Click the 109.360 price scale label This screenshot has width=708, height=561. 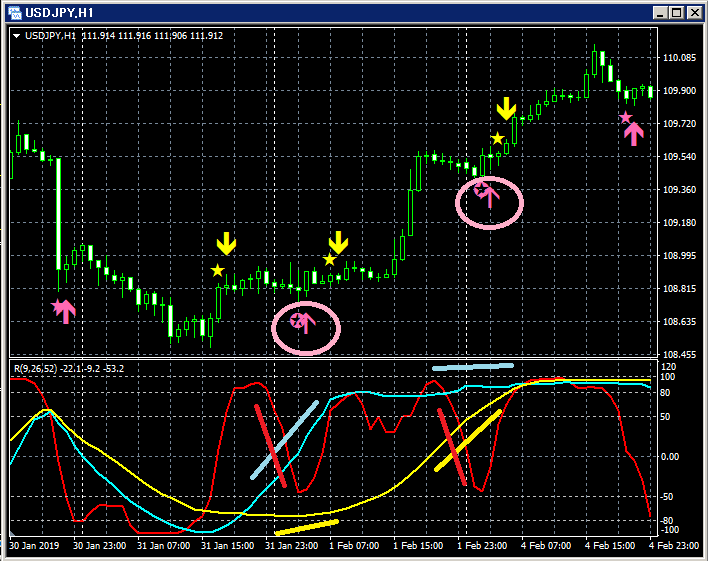pyautogui.click(x=679, y=190)
